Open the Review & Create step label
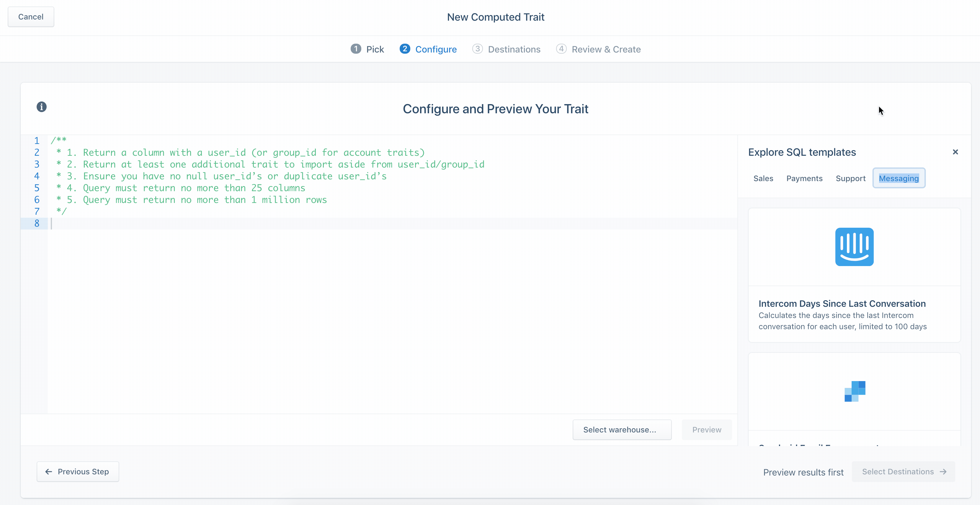The image size is (980, 505). click(606, 50)
